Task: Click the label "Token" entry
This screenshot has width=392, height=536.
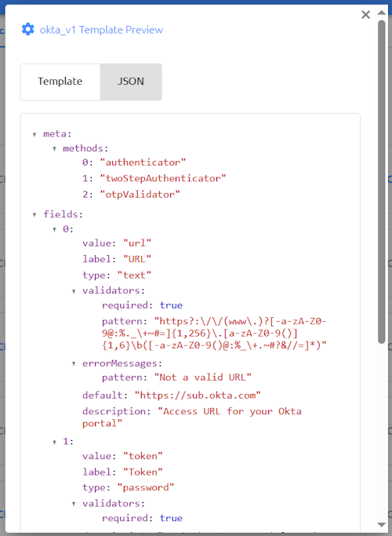Action: [122, 472]
